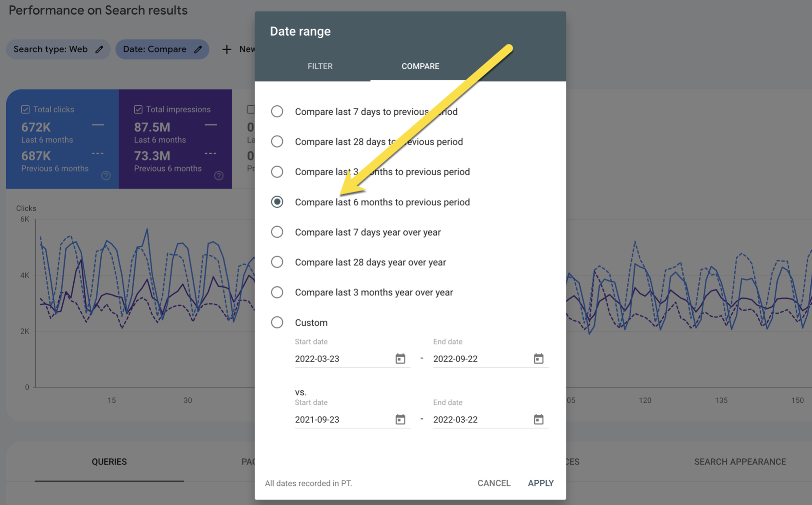Open calendar picker for 2022-09-22 end date

(x=538, y=359)
